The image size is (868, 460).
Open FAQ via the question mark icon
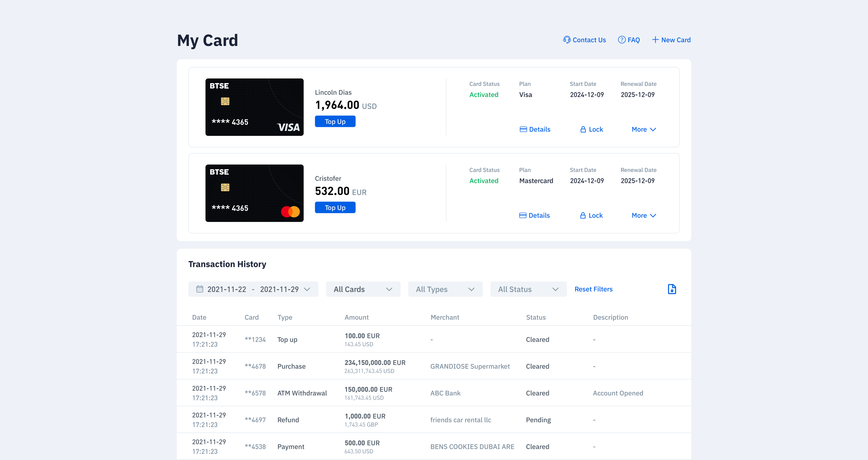click(x=622, y=40)
